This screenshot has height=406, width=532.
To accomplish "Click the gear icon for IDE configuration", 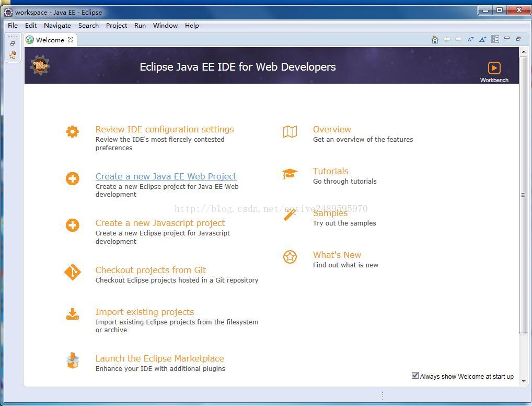I will [72, 131].
